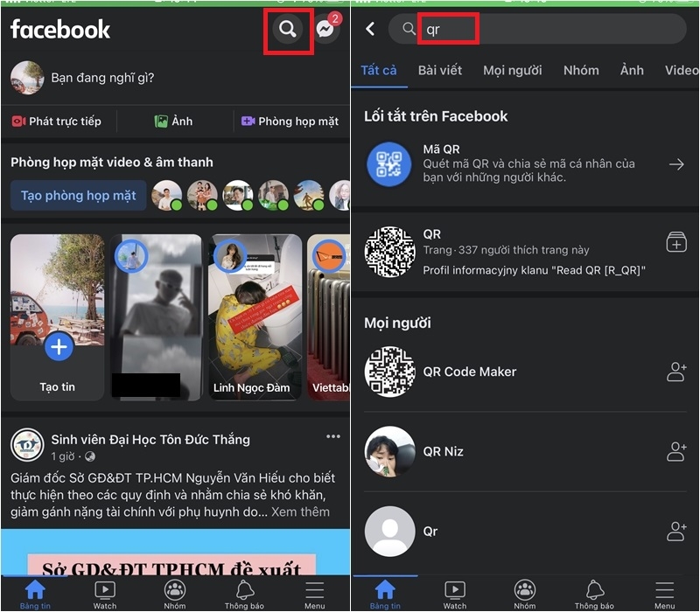Image resolution: width=700 pixels, height=612 pixels.
Task: Open the arrow next to Mã QR shortcut
Action: click(x=676, y=164)
